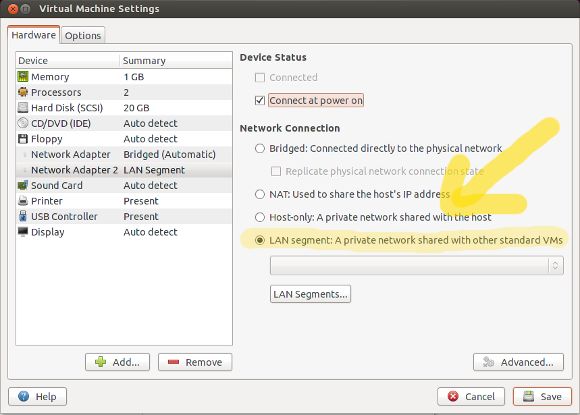This screenshot has height=415, width=580.
Task: Choose the CD/DVD (IDE) disc icon
Action: pyautogui.click(x=23, y=123)
